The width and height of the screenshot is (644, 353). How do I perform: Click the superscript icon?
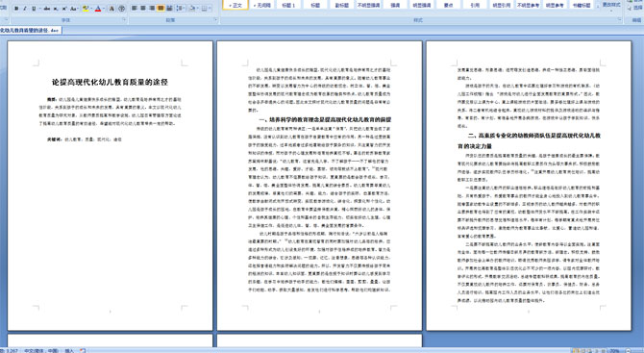[x=64, y=9]
